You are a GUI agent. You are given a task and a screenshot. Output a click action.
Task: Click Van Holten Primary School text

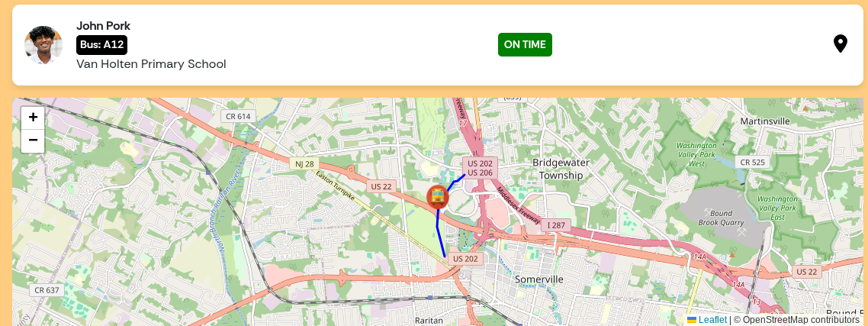[x=151, y=64]
